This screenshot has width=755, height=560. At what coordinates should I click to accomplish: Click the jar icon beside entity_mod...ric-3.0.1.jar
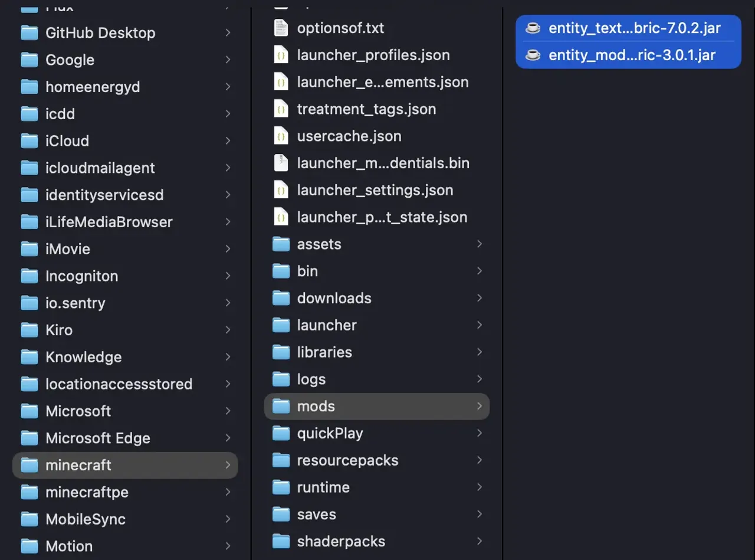coord(534,55)
